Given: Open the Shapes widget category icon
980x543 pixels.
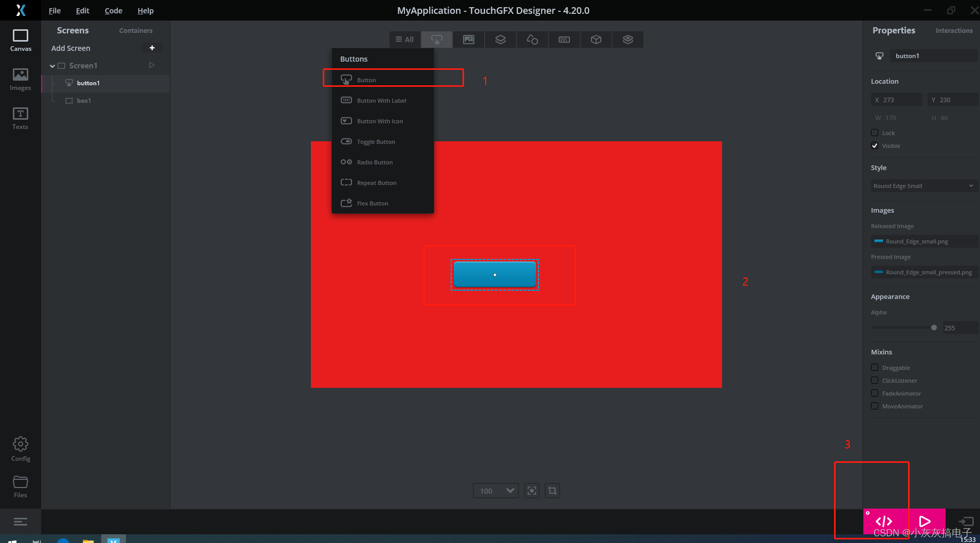Looking at the screenshot, I should tap(532, 40).
